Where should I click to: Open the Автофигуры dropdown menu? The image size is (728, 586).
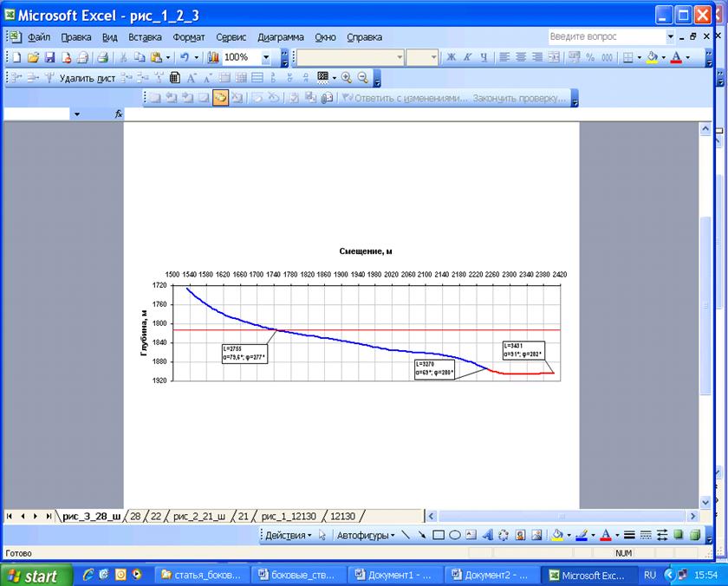(363, 535)
